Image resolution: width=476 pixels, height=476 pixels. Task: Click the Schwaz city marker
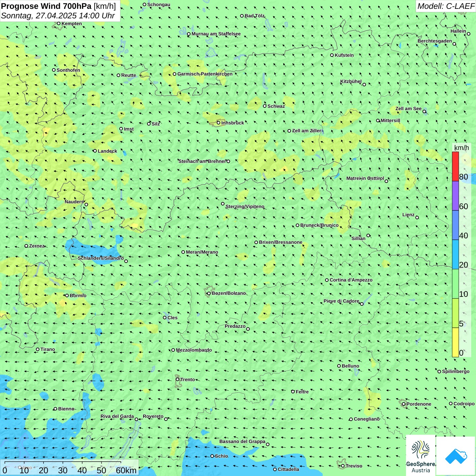265,106
